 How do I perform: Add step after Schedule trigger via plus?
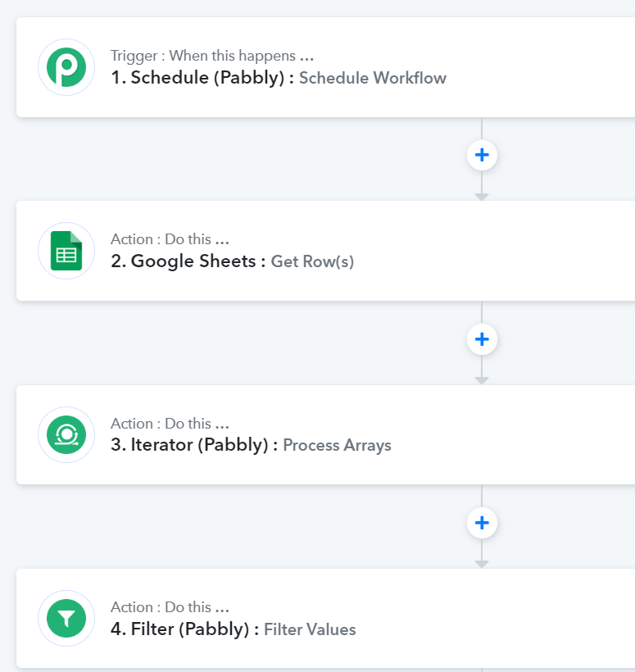pyautogui.click(x=482, y=155)
